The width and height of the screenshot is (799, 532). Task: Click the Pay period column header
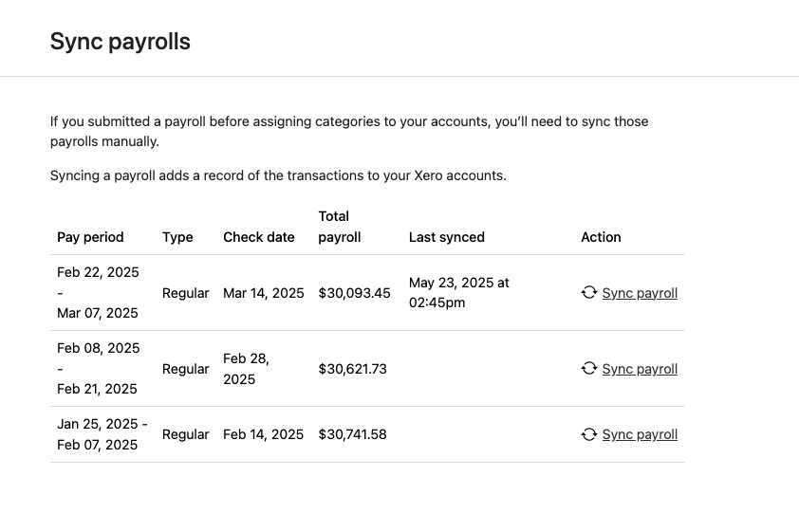tap(90, 237)
